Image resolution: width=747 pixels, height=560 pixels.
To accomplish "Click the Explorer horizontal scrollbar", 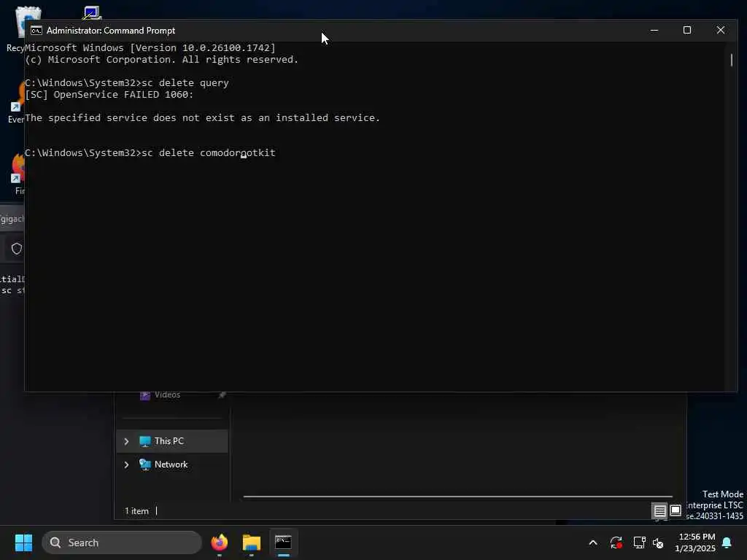I will [x=457, y=497].
